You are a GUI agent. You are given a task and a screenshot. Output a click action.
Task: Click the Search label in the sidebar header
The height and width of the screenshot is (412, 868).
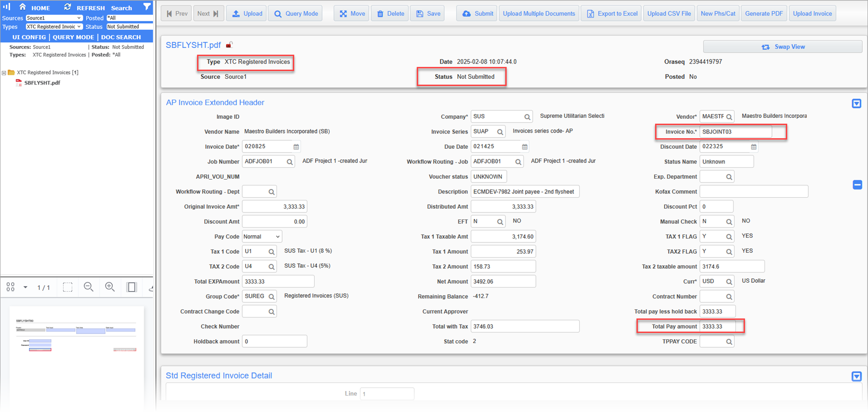tap(122, 8)
